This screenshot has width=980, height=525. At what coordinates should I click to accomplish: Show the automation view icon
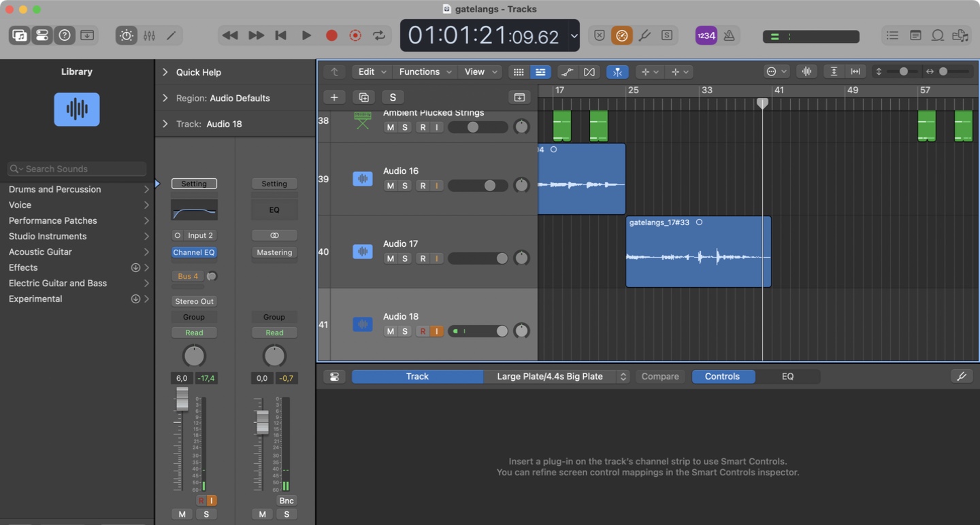tap(567, 72)
